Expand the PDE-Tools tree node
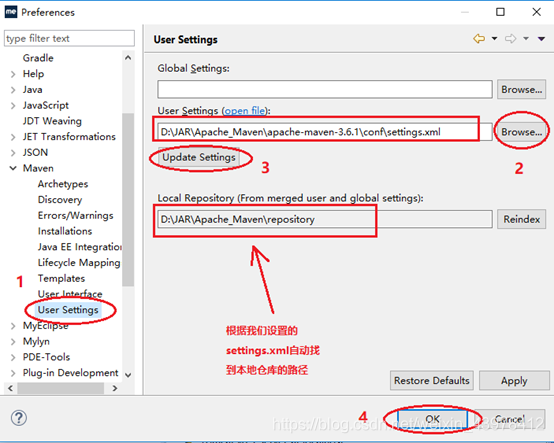554x443 pixels. point(13,357)
